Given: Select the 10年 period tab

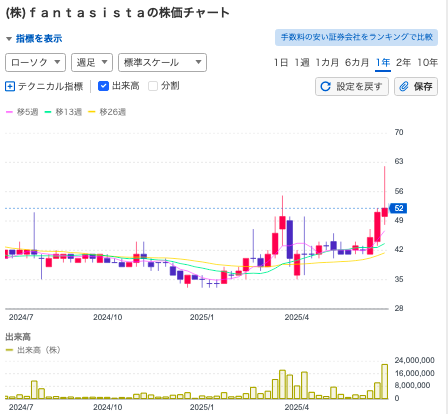Looking at the screenshot, I should 427,62.
